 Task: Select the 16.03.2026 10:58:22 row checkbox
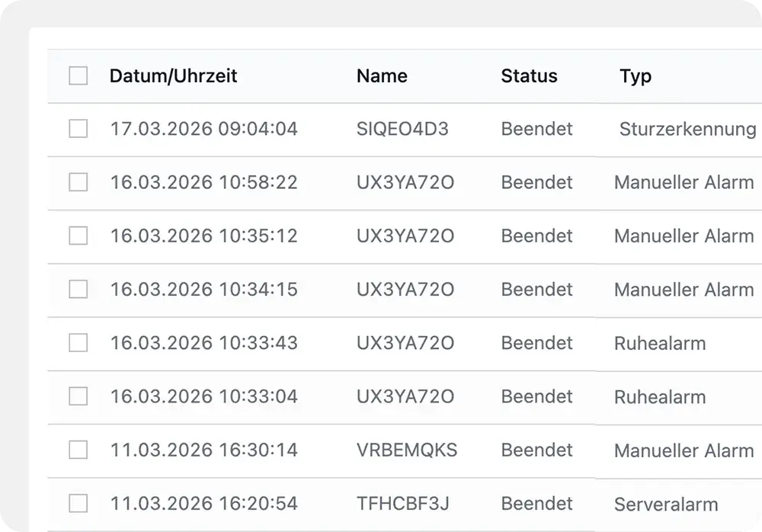[x=78, y=183]
